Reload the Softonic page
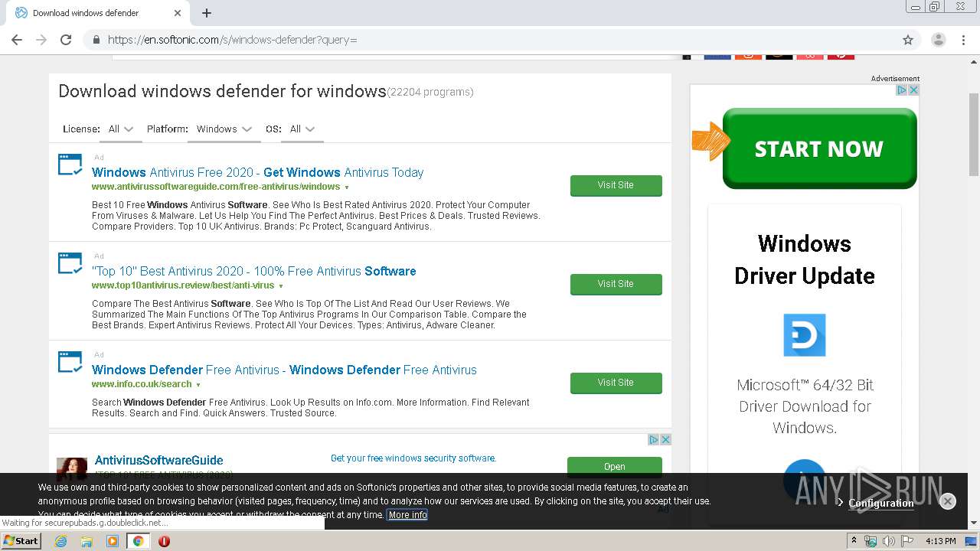The height and width of the screenshot is (551, 980). click(x=66, y=40)
